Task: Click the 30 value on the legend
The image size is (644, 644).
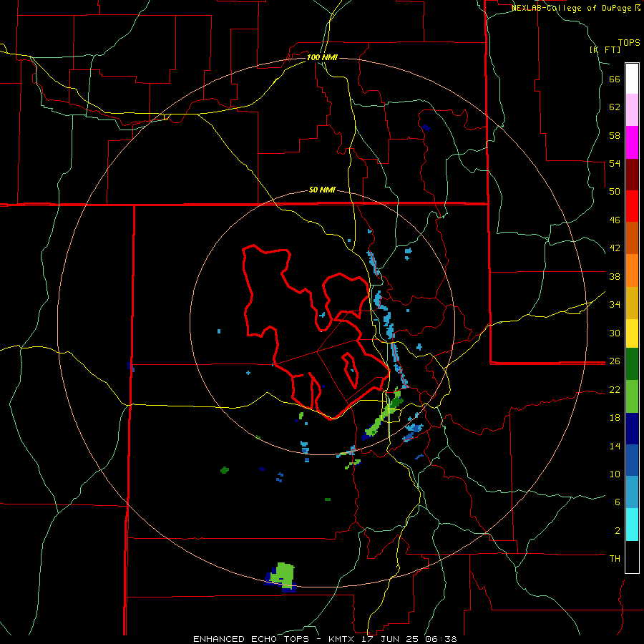Action: 615,333
